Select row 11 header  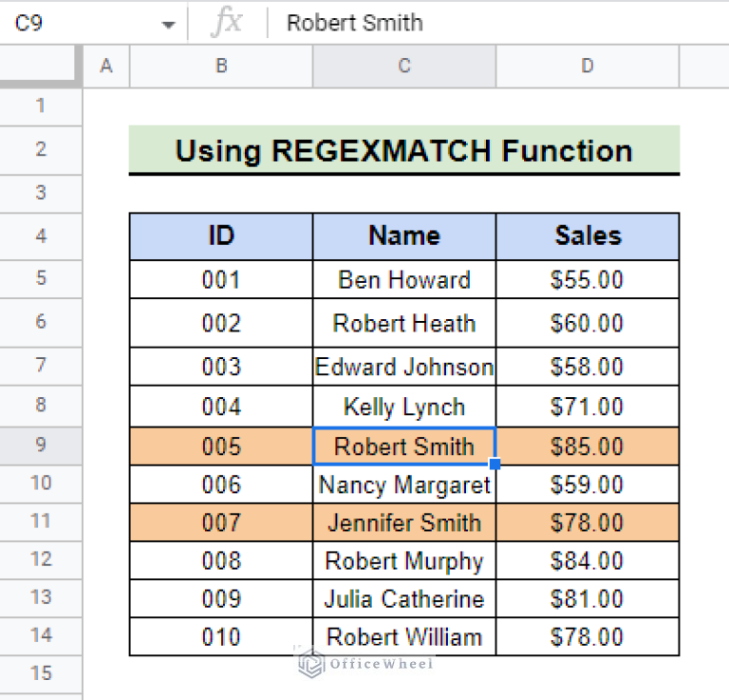[41, 522]
